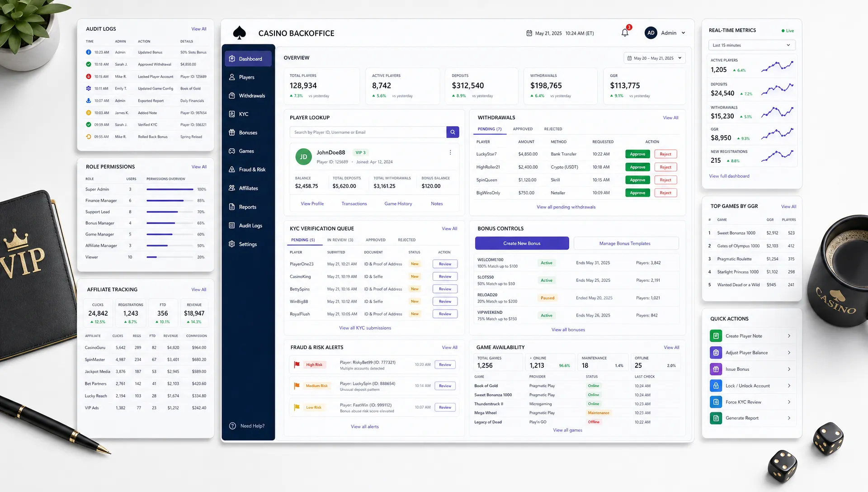The height and width of the screenshot is (492, 868).
Task: Click Finance Manager permissions bar
Action: pyautogui.click(x=170, y=201)
